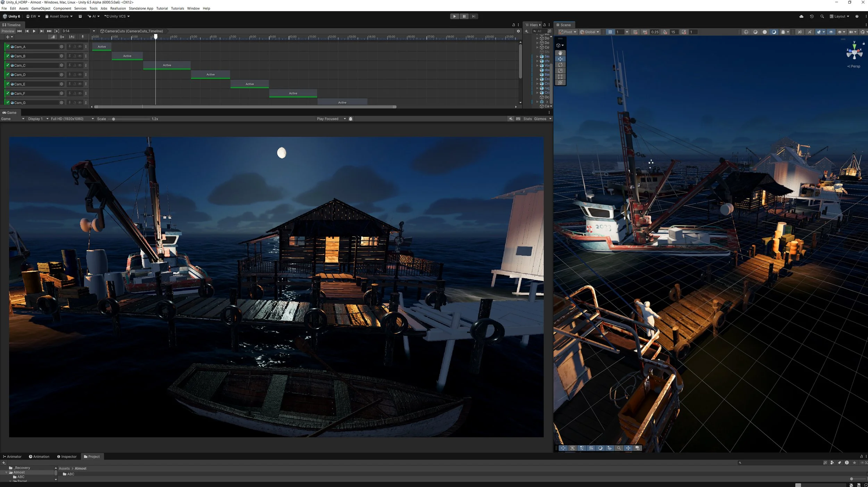This screenshot has height=487, width=868.
Task: Open the GameObject menu
Action: pyautogui.click(x=41, y=8)
